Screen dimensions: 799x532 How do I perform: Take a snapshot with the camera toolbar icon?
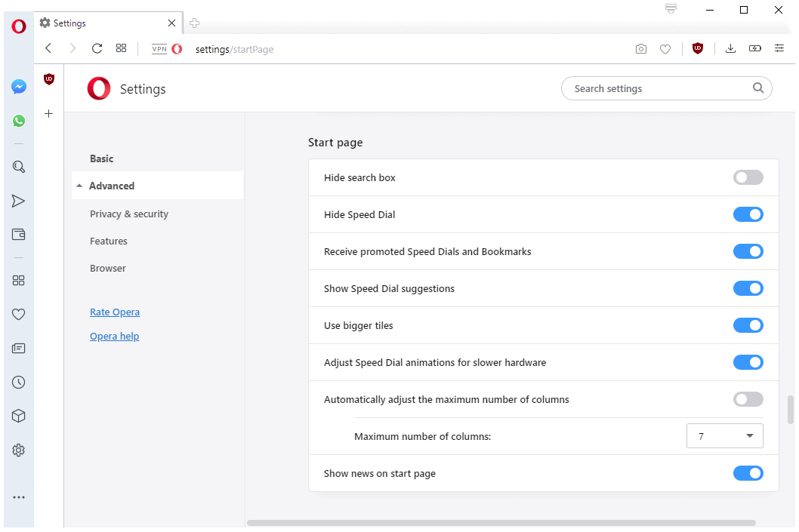pyautogui.click(x=640, y=48)
